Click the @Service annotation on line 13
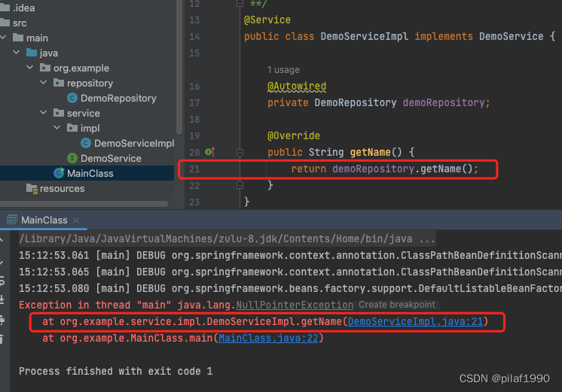This screenshot has width=562, height=392. 267,20
